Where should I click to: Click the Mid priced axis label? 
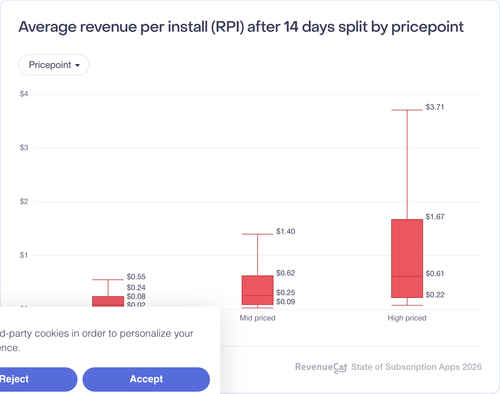pyautogui.click(x=258, y=318)
